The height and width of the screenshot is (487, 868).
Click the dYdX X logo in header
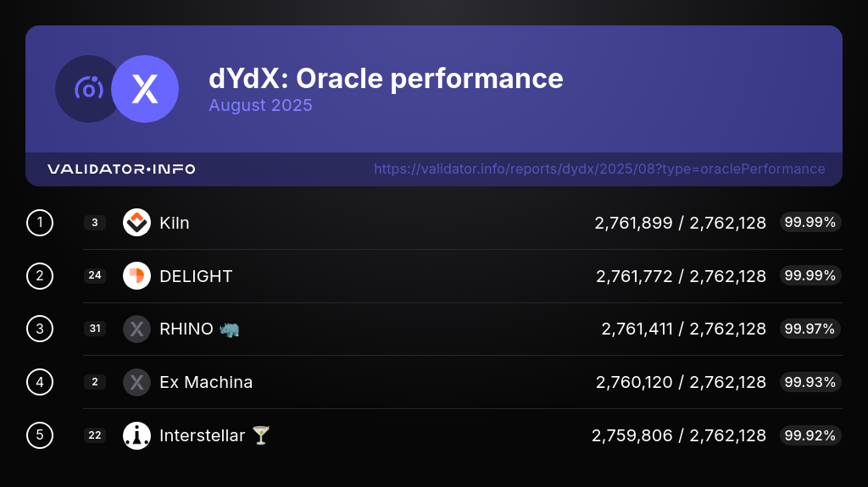click(x=145, y=89)
